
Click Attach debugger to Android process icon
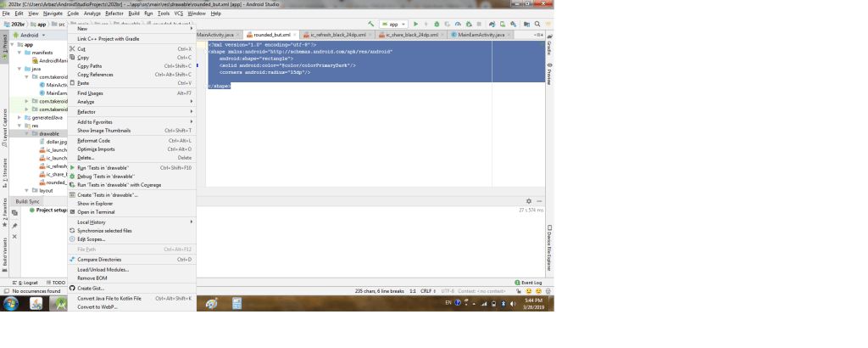[x=468, y=25]
